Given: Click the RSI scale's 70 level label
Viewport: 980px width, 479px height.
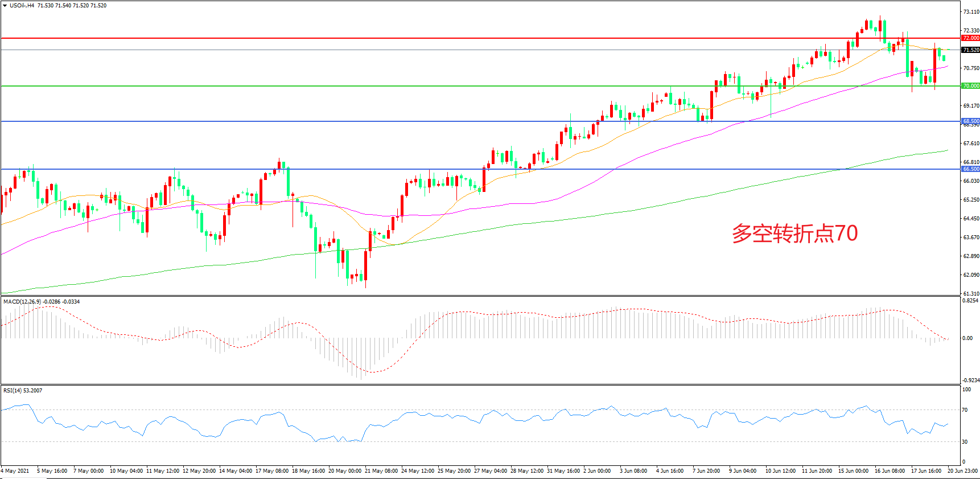Looking at the screenshot, I should 965,410.
